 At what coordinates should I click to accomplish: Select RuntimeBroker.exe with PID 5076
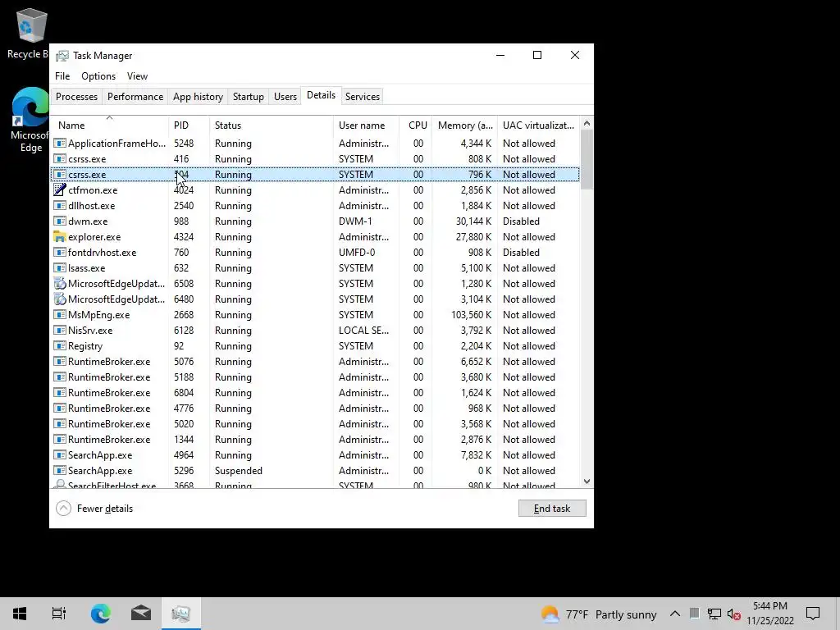[316, 362]
